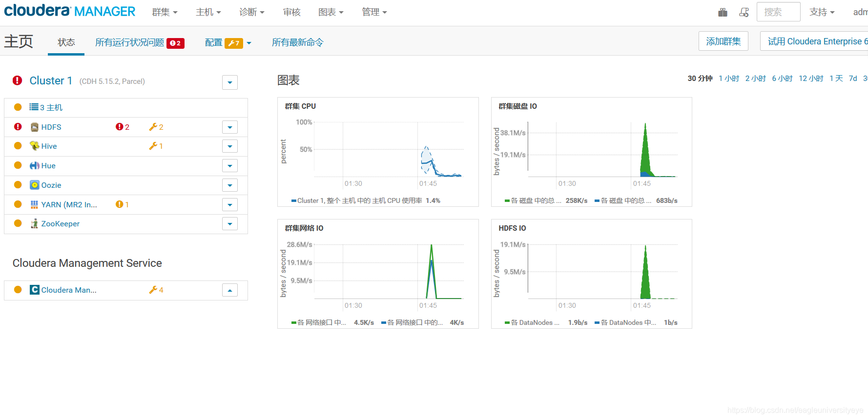Screen dimensions: 868x419
Task: Select the 7d time range
Action: [x=853, y=78]
